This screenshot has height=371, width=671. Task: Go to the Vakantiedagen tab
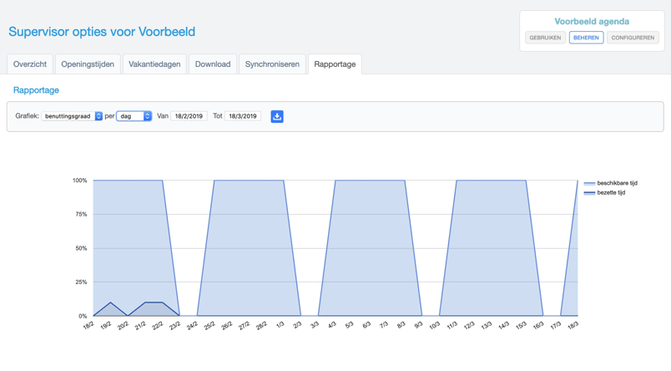154,64
